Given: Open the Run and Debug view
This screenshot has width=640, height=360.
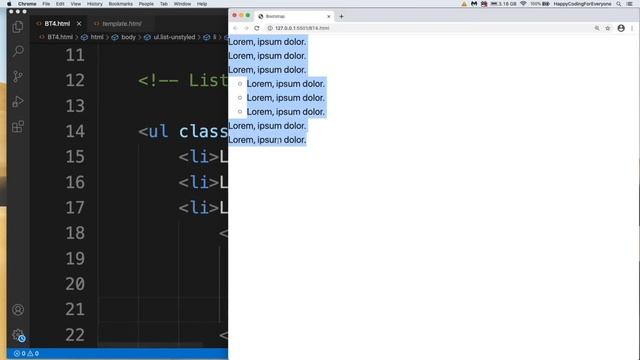Looking at the screenshot, I should coord(18,102).
